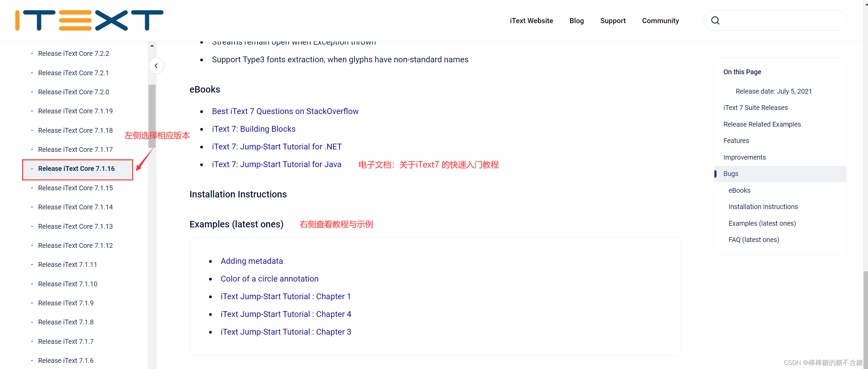868x369 pixels.
Task: Collapse the sidebar with the chevron button
Action: click(x=156, y=66)
